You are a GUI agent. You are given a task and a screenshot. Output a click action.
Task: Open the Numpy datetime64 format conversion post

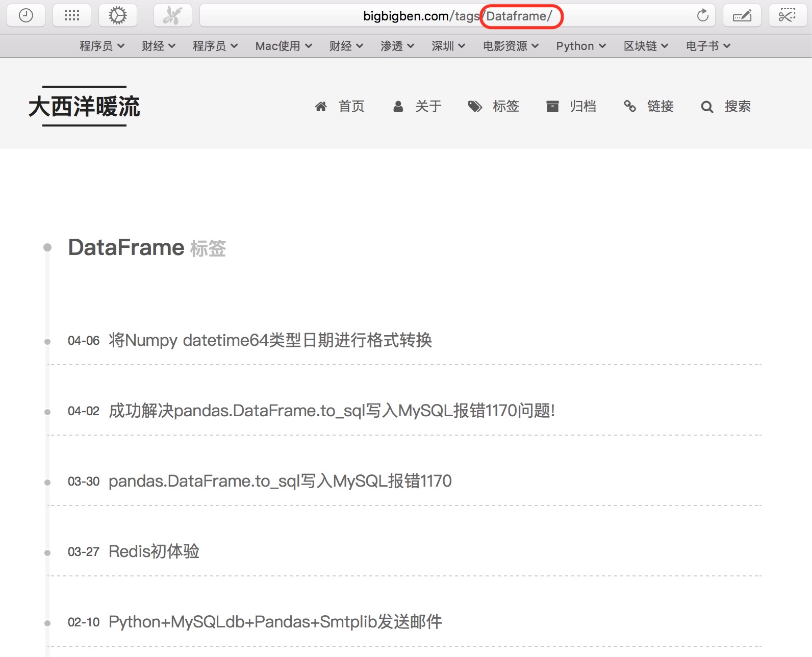tap(270, 340)
